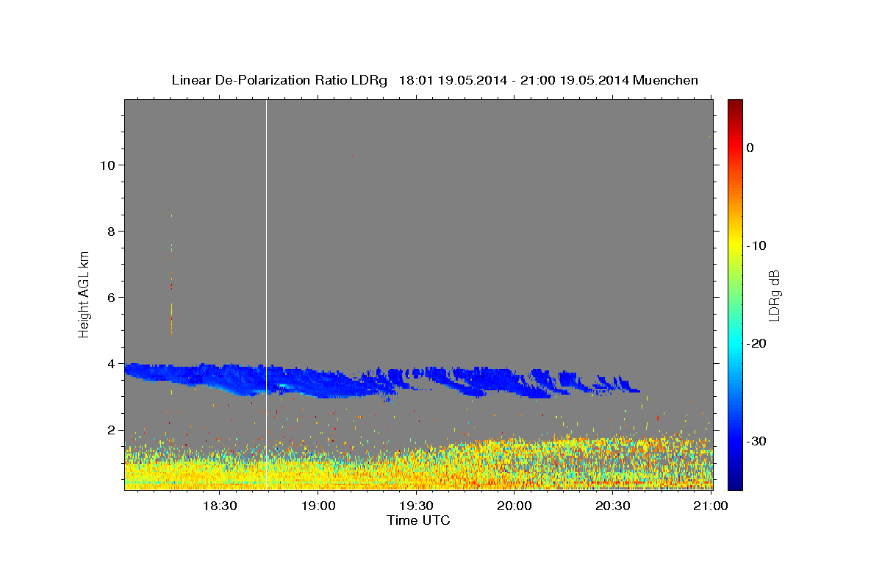Click the plot title 'Linear De-Polarization Ratio LDRg'
Screen dimensions: 882x588
pos(279,80)
